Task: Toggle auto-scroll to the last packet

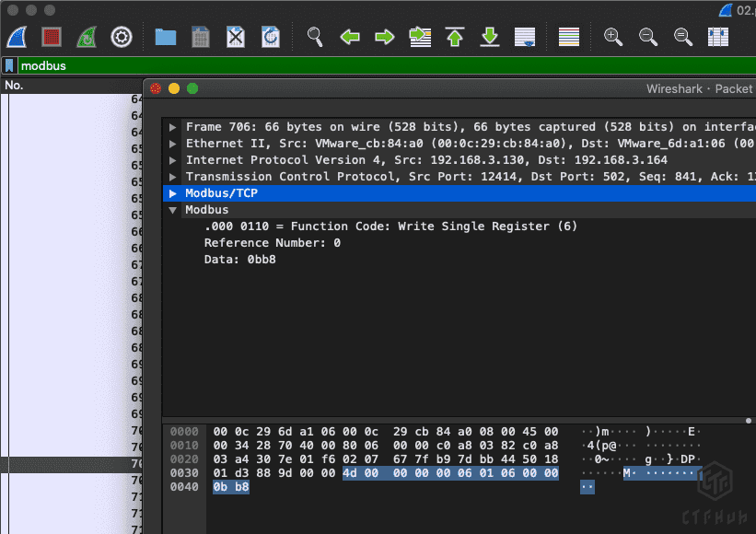Action: click(525, 37)
